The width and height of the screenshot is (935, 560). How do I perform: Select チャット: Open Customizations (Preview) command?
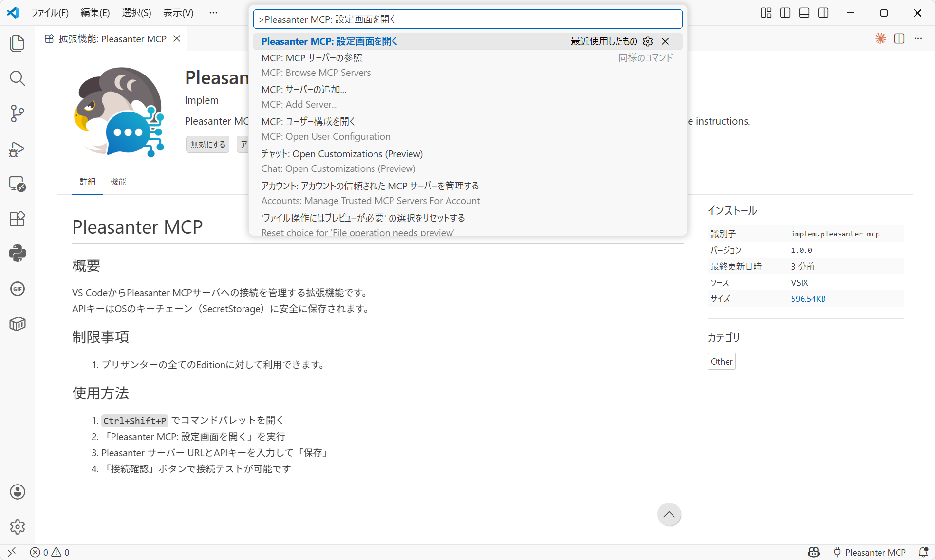(x=467, y=161)
